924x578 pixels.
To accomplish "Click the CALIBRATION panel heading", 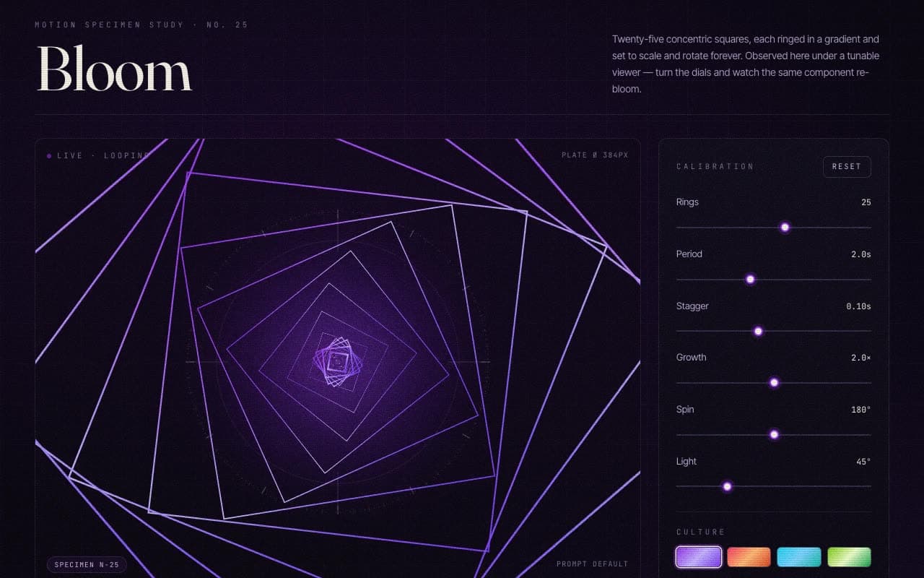I will (x=715, y=166).
